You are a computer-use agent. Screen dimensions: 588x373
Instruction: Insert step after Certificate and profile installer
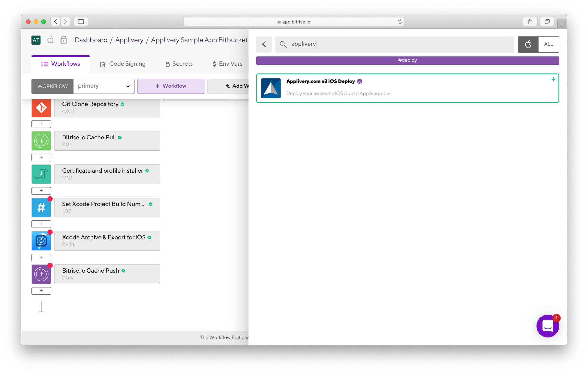pyautogui.click(x=41, y=191)
